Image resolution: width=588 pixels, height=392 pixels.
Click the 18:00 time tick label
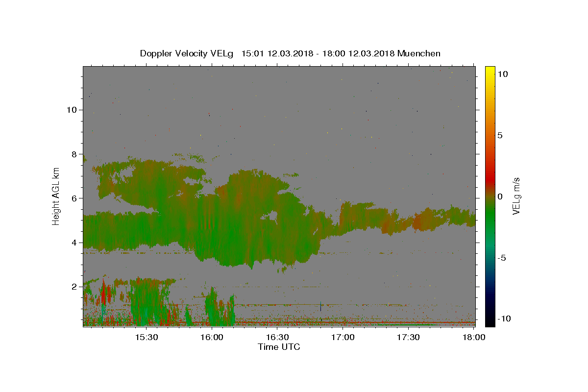click(474, 337)
